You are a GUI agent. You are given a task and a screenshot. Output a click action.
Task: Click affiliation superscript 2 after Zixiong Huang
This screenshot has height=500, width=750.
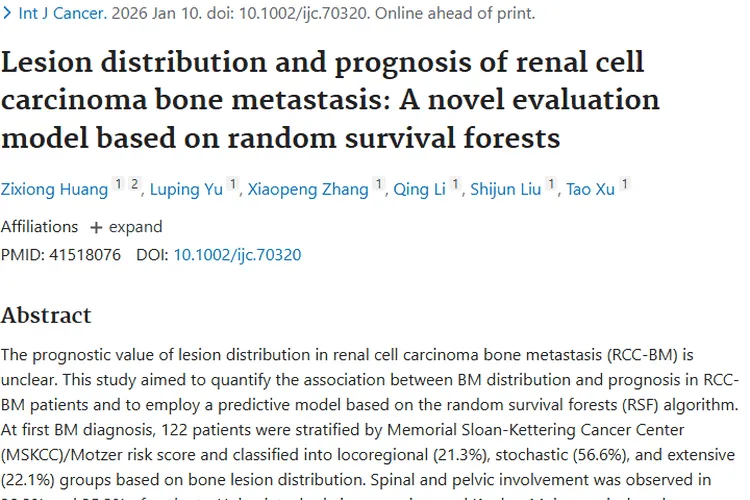pos(133,185)
